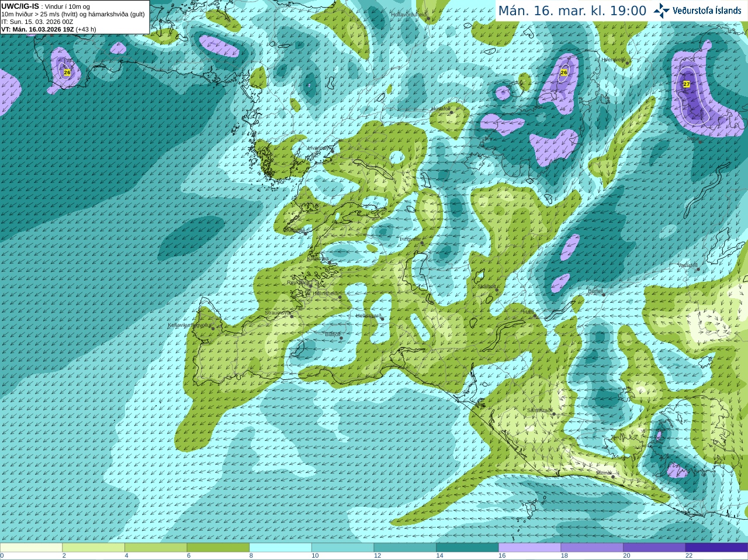Pick the 8–10 m/s legend swatch
Image resolution: width=748 pixels, height=560 pixels.
pyautogui.click(x=280, y=548)
